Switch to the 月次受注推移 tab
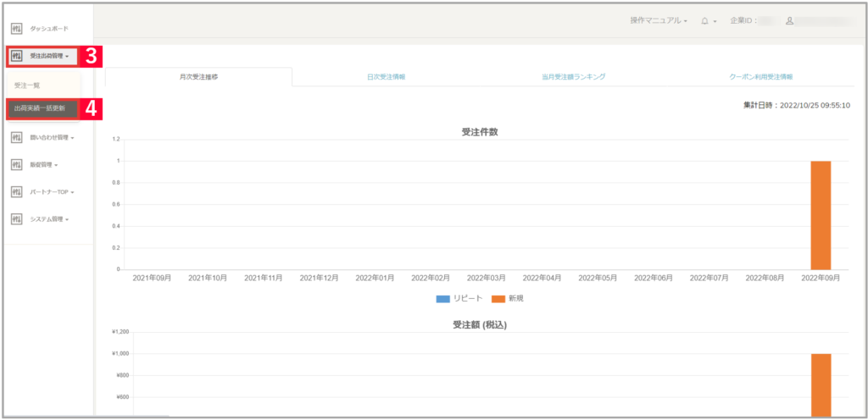This screenshot has width=868, height=420. click(x=198, y=77)
